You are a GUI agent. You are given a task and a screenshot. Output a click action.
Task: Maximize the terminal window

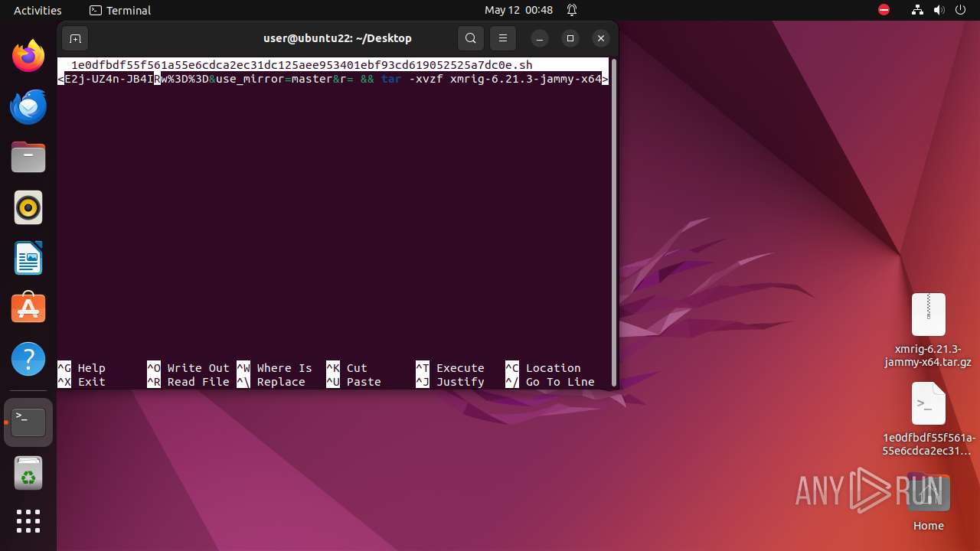pos(570,38)
